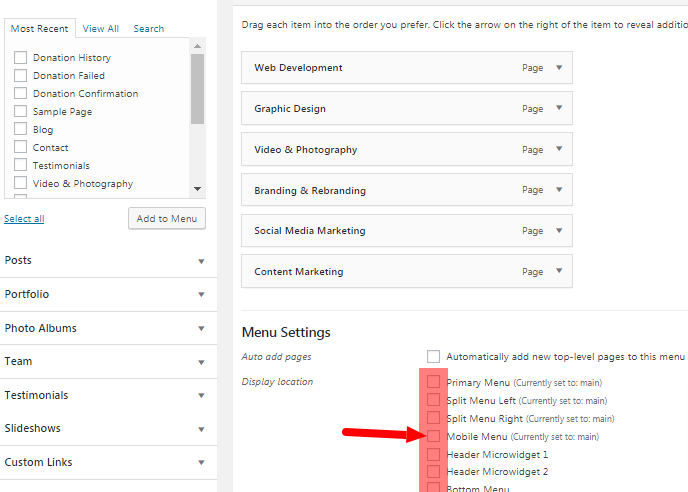Expand the Web Development menu item arrow

click(x=559, y=68)
